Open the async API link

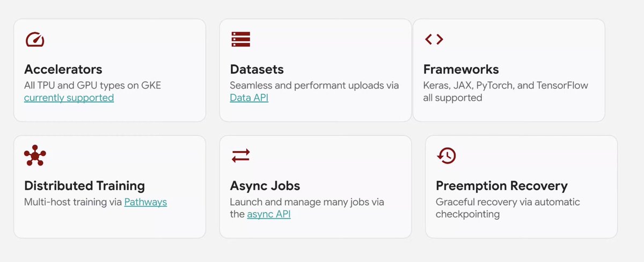pos(269,214)
